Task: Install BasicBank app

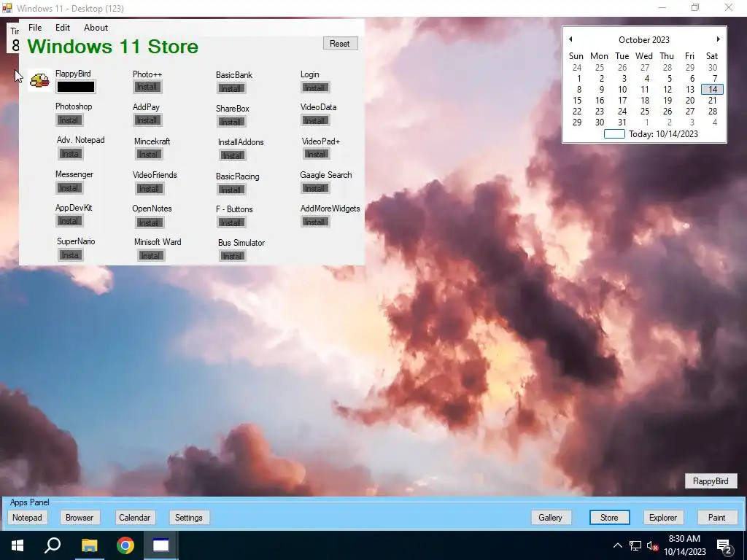Action: (x=231, y=88)
